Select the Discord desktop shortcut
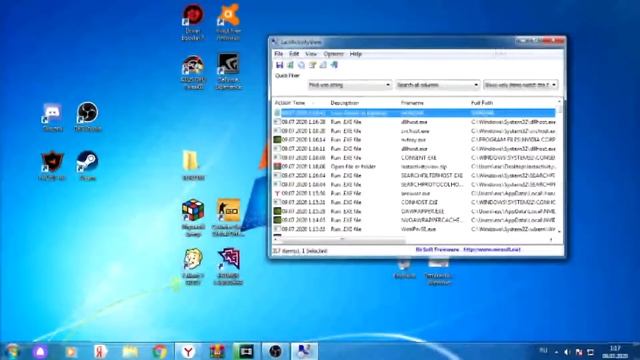 coord(52,118)
